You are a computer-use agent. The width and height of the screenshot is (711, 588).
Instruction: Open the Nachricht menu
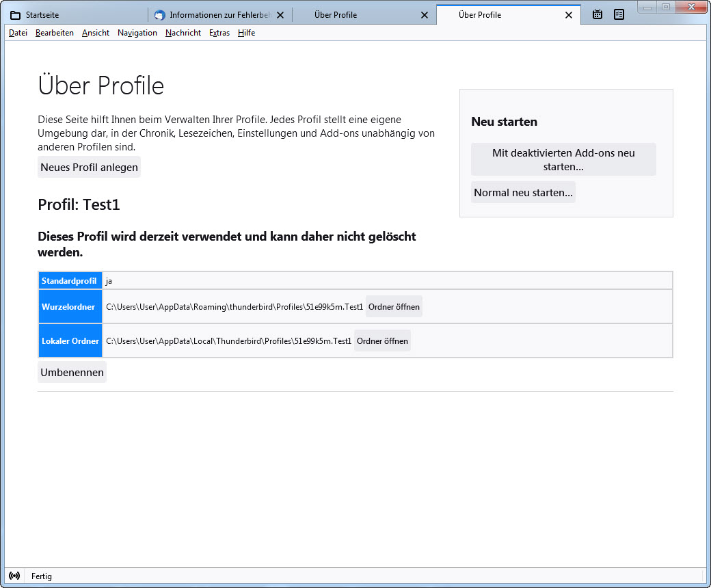click(x=183, y=33)
